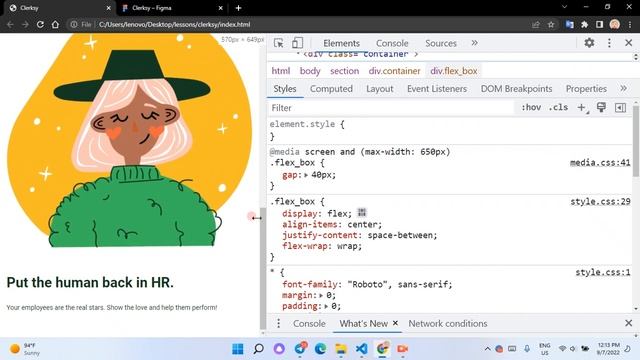Image resolution: width=640 pixels, height=360 pixels.
Task: Select div.container in the breadcrumb
Action: (394, 71)
